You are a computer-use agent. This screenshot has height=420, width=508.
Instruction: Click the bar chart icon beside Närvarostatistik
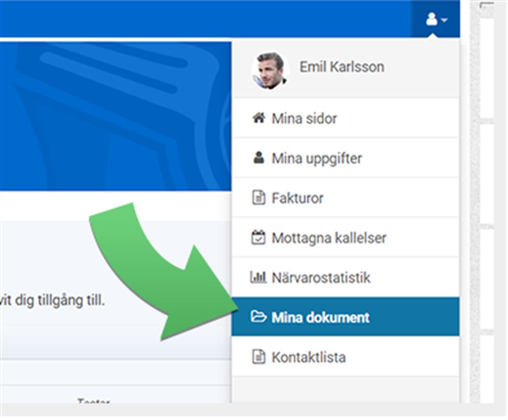click(x=259, y=277)
